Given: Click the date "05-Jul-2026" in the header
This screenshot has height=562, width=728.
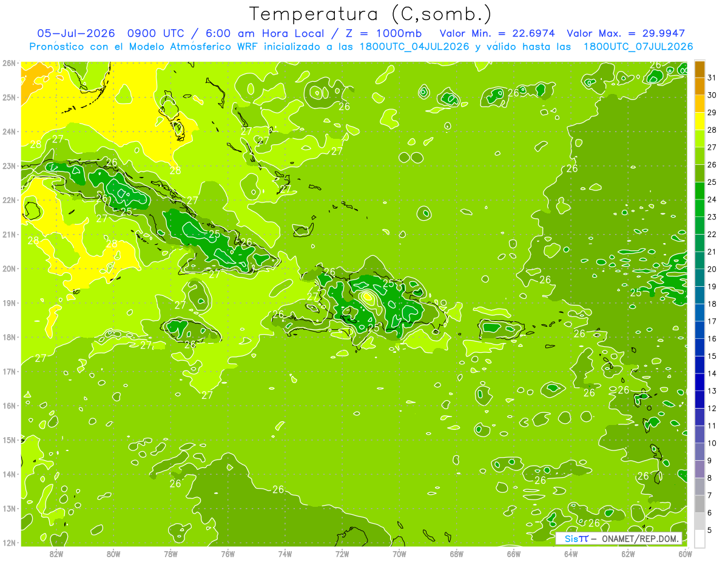Looking at the screenshot, I should [76, 33].
